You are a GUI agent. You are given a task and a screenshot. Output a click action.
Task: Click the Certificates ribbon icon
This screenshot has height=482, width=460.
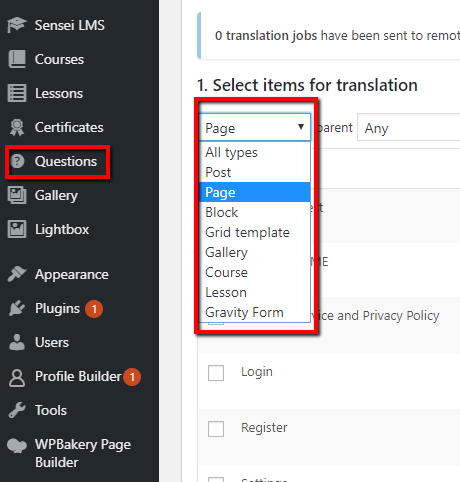[17, 127]
